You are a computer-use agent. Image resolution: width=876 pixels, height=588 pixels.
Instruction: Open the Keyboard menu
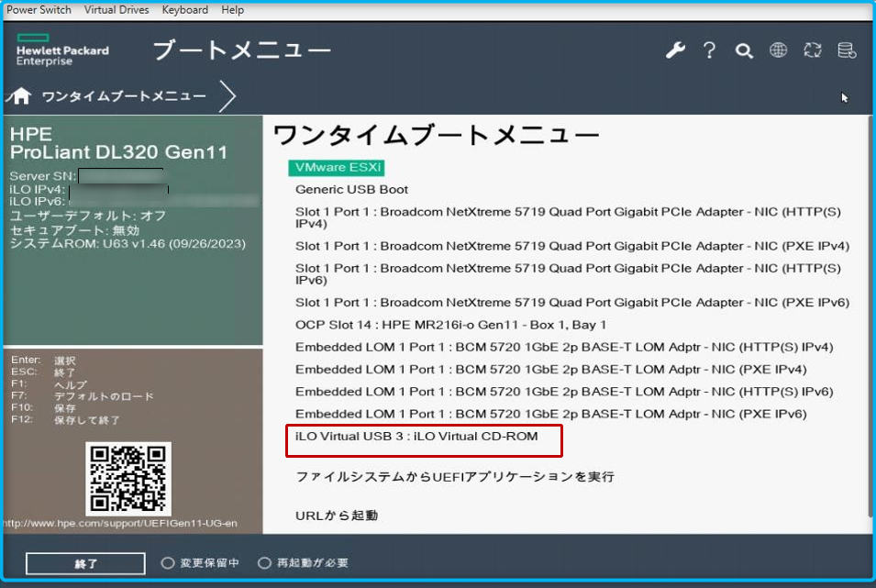pos(183,9)
